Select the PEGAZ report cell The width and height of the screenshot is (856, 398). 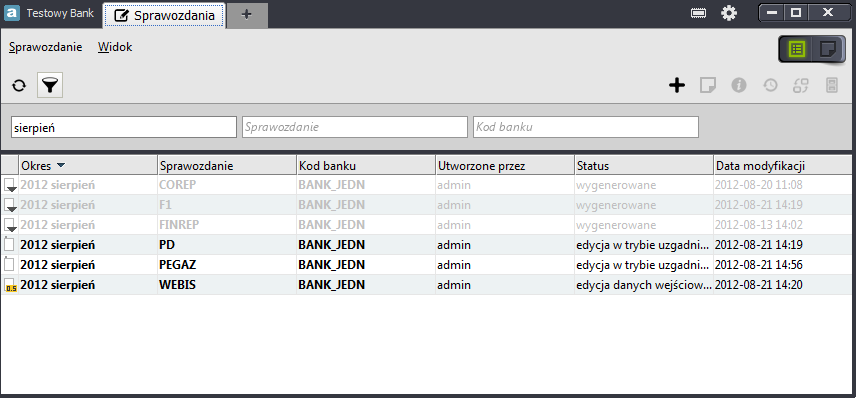(227, 265)
